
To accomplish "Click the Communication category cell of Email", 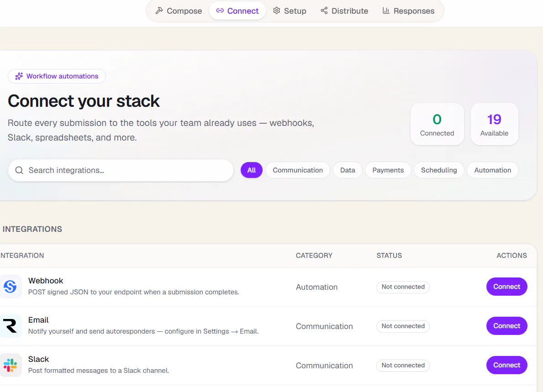I will coord(324,326).
